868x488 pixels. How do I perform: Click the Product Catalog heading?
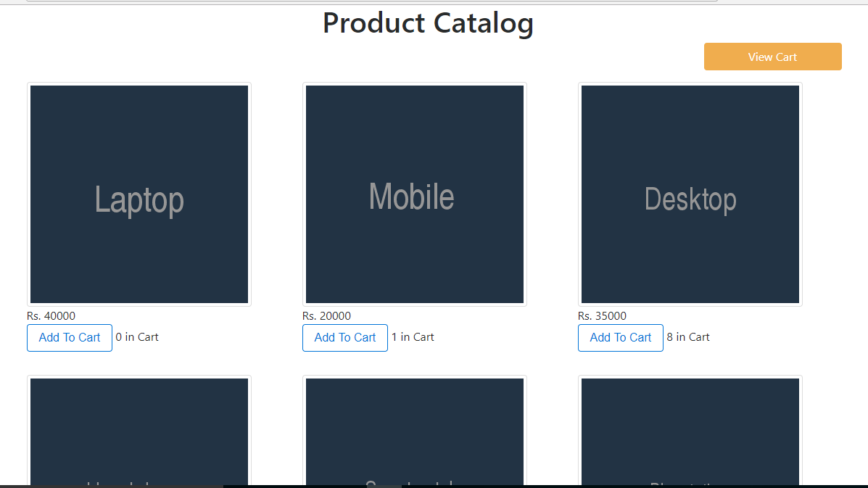click(x=428, y=23)
